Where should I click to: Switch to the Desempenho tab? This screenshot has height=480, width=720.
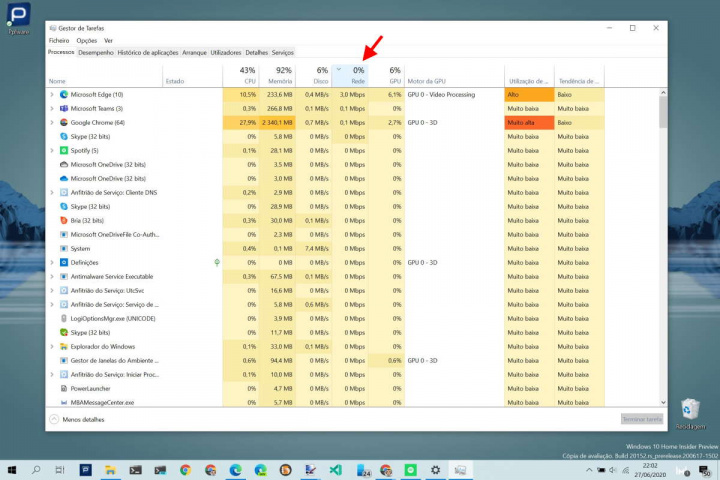click(x=96, y=52)
